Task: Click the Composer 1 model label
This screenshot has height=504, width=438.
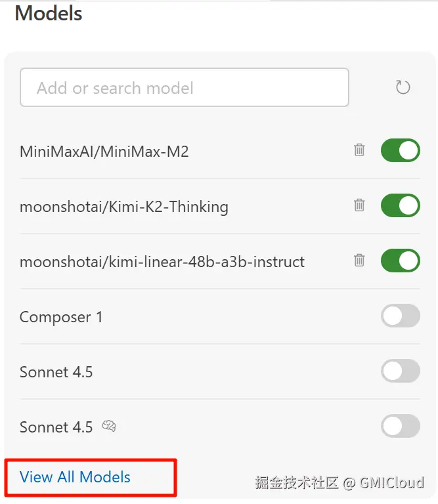Action: click(x=61, y=317)
